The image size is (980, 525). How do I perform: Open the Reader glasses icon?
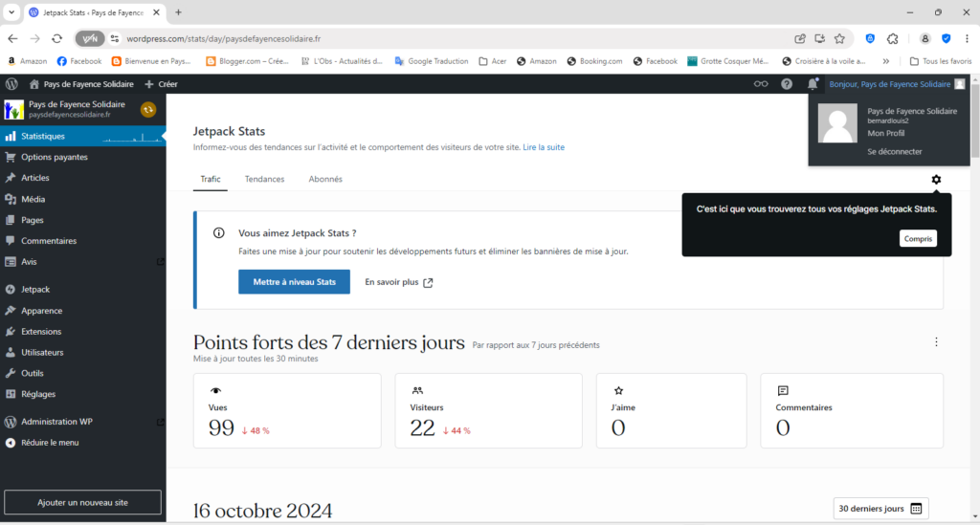pyautogui.click(x=761, y=84)
